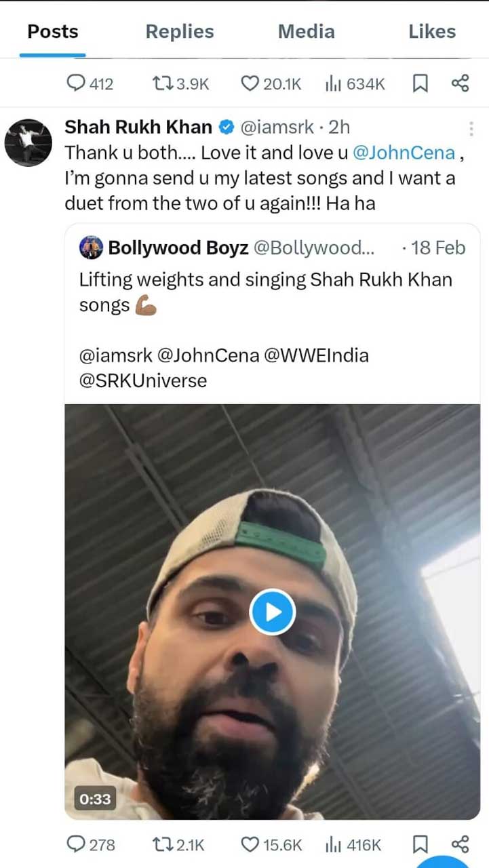Open the tweet options three-dot menu
The width and height of the screenshot is (489, 868).
tap(473, 128)
